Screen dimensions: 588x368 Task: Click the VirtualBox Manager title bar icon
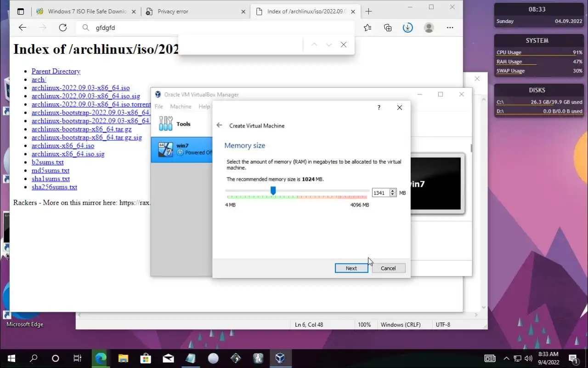pyautogui.click(x=158, y=94)
